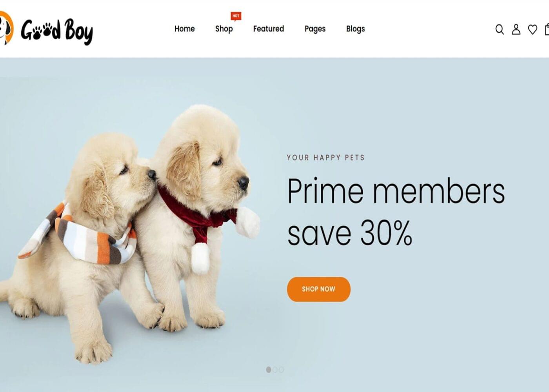Click the YOUR HAPPY PETS tagline
This screenshot has height=392, width=549.
coord(326,158)
